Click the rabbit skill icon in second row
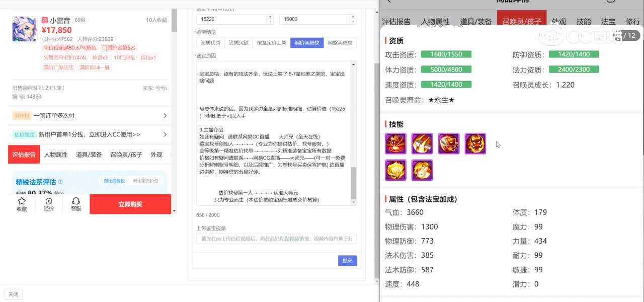644x302 pixels. click(x=422, y=170)
